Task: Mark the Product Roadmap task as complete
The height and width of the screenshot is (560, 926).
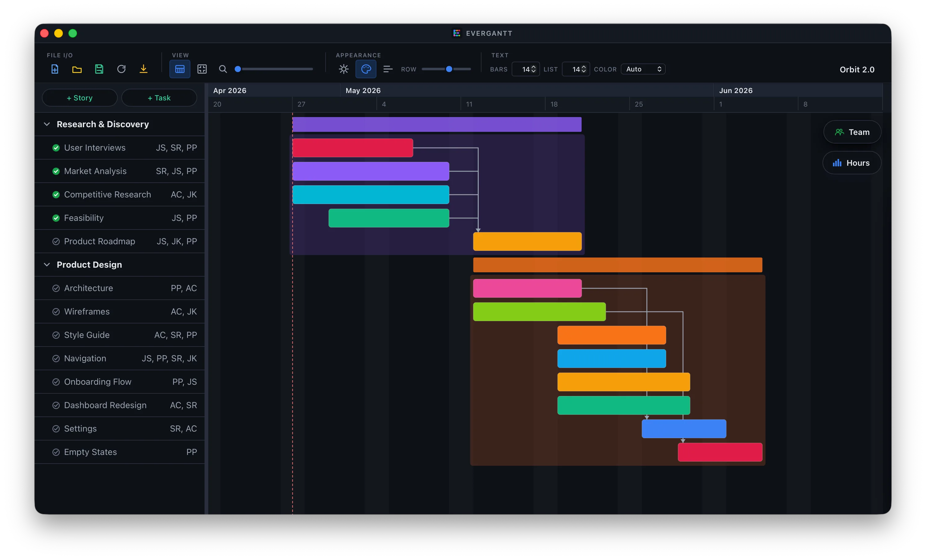Action: click(56, 241)
